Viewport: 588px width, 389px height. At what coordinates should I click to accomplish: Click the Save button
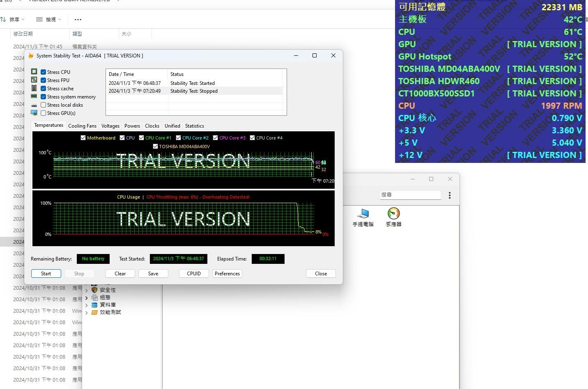coord(153,274)
